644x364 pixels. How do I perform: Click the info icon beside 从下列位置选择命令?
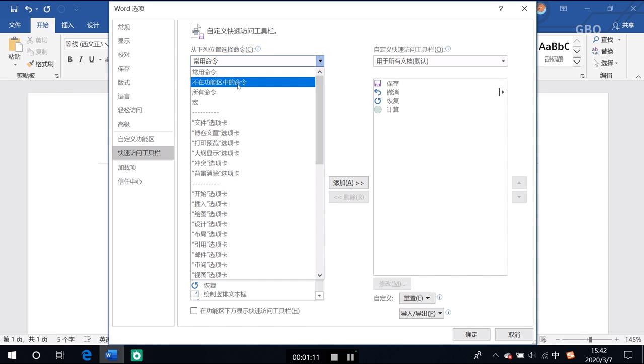pyautogui.click(x=258, y=49)
